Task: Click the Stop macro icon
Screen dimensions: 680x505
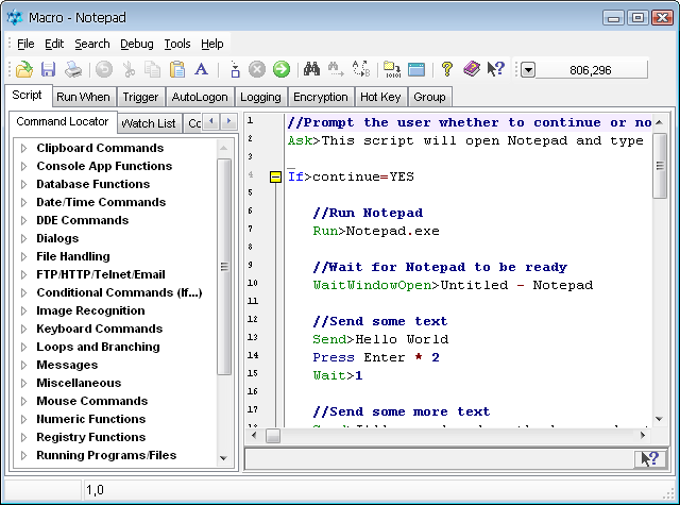Action: 257,69
